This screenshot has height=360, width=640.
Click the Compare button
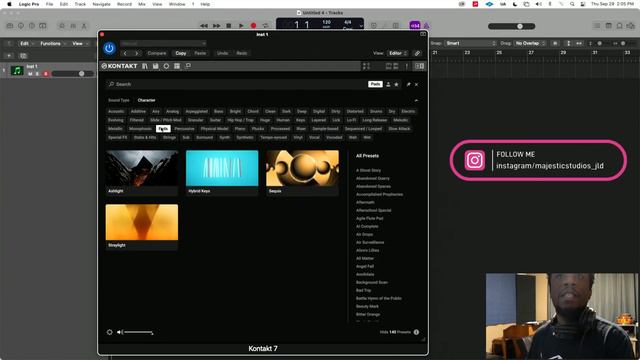click(157, 53)
